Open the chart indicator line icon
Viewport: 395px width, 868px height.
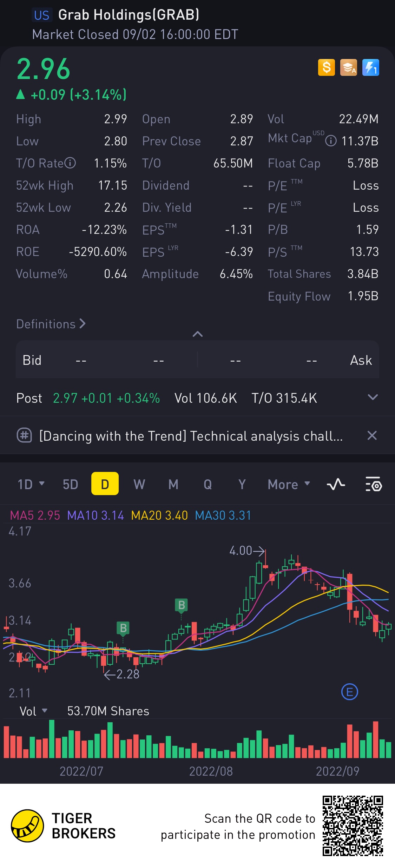pyautogui.click(x=336, y=485)
